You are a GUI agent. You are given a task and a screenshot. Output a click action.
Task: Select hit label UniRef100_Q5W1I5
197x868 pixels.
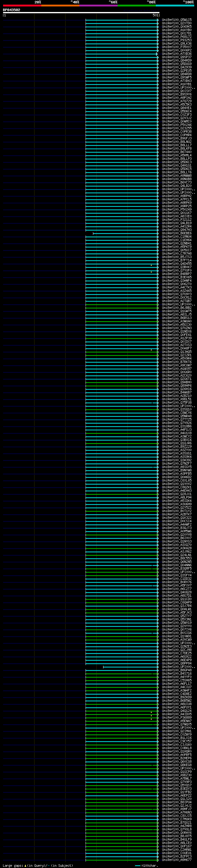[177, 20]
